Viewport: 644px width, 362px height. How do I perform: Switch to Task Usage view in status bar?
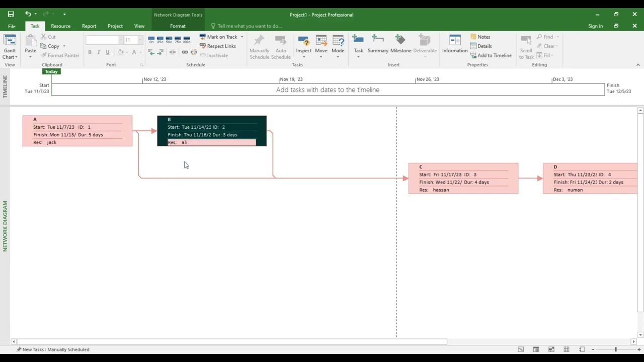point(536,349)
